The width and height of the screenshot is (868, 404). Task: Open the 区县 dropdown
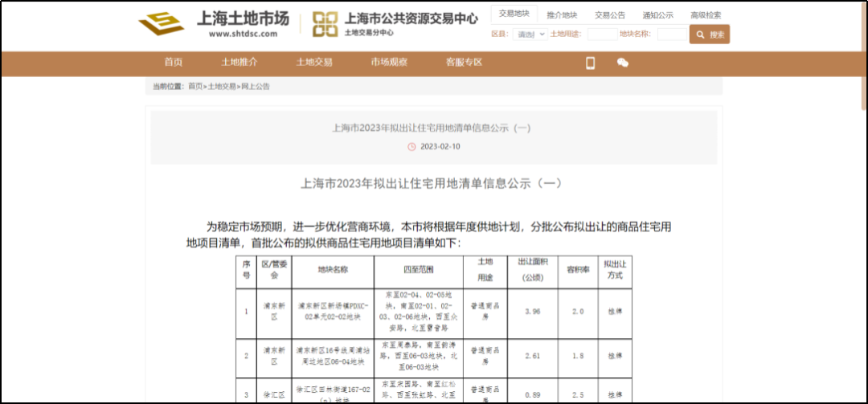pyautogui.click(x=530, y=35)
